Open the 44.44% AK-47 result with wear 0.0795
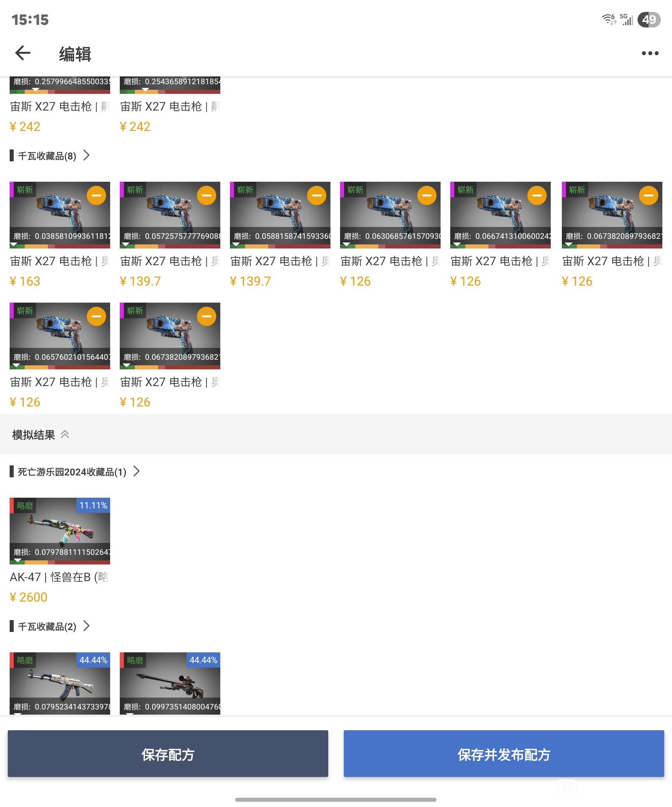 point(60,683)
